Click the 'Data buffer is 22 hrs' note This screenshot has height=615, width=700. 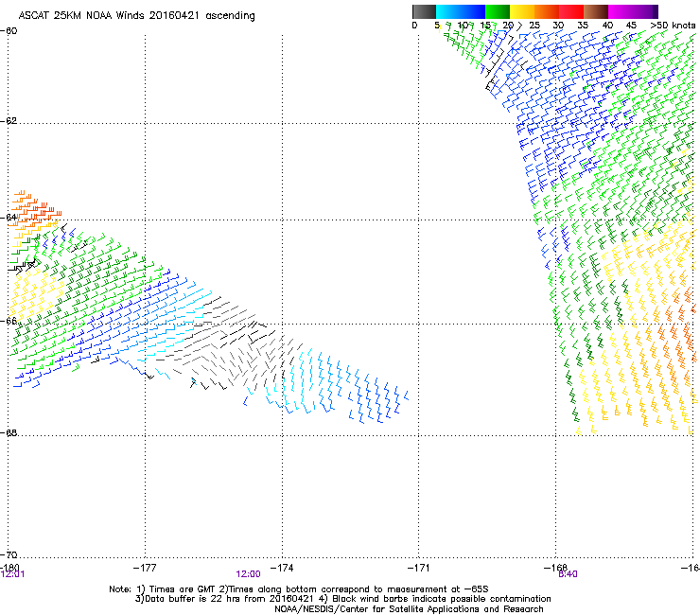(x=224, y=599)
